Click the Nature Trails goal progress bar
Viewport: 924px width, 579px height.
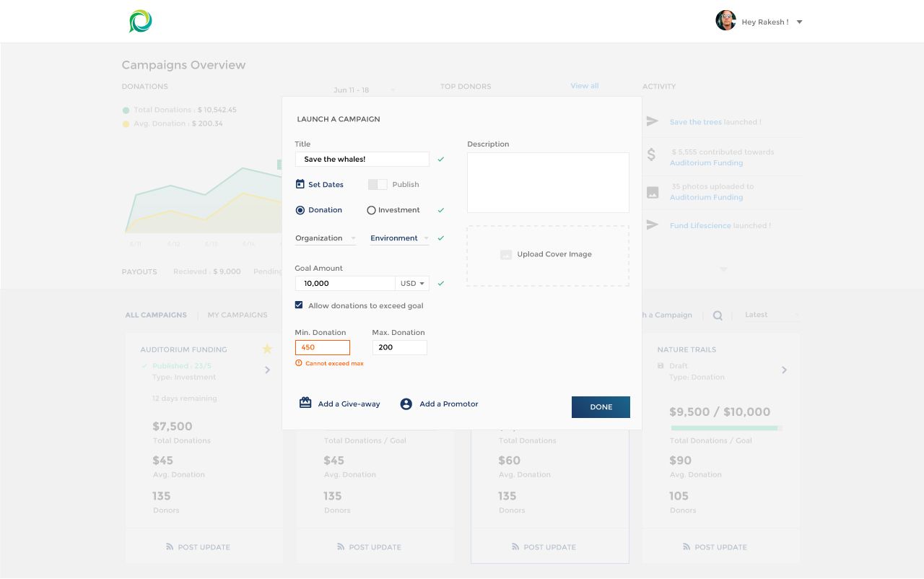[725, 428]
